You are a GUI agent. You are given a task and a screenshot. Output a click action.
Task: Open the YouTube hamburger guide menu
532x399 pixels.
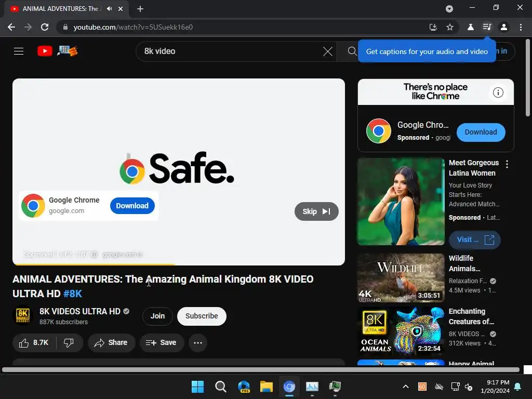(19, 51)
